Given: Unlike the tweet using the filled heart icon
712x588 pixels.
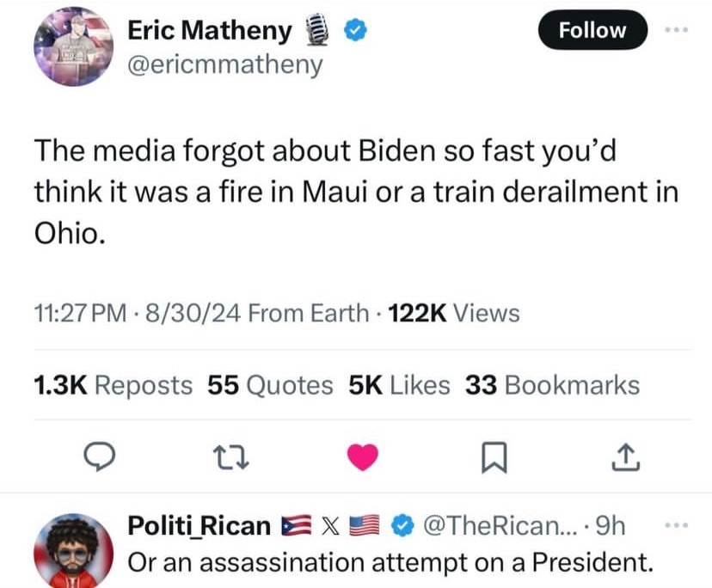Looking at the screenshot, I should tap(363, 457).
